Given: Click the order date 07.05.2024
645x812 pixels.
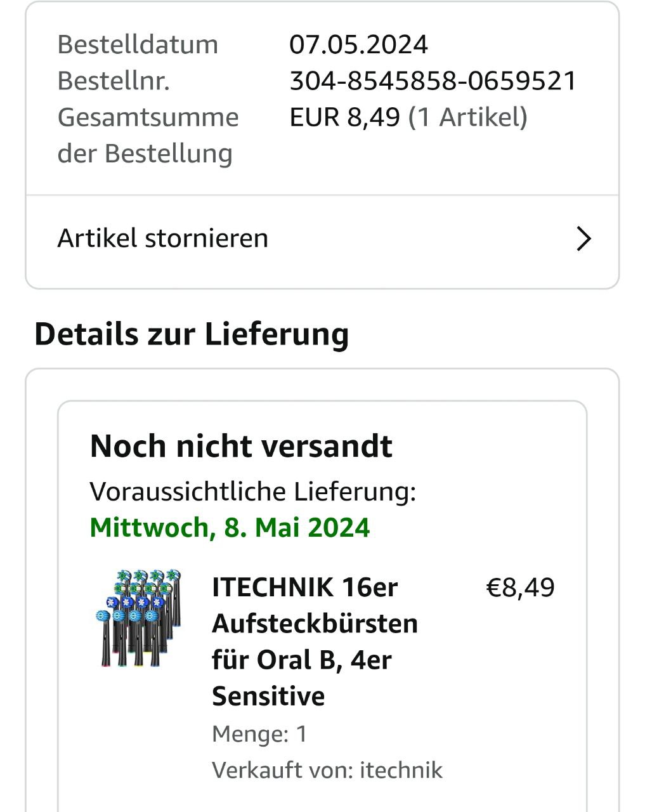Looking at the screenshot, I should 358,45.
